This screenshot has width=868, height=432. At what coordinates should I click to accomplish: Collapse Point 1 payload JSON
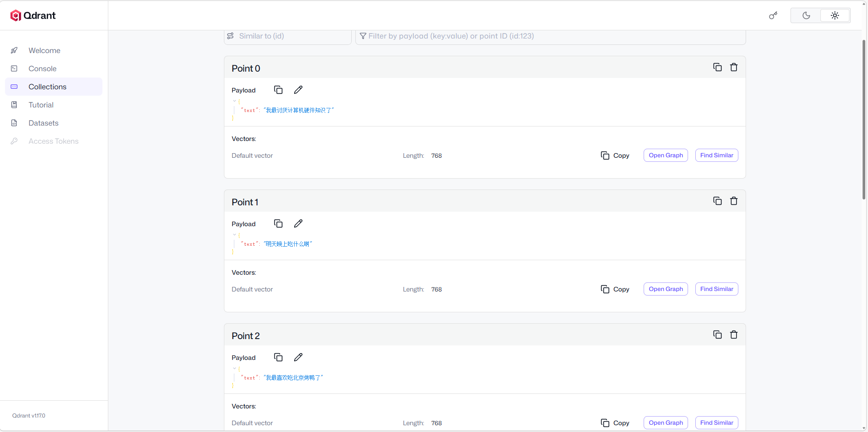(234, 235)
